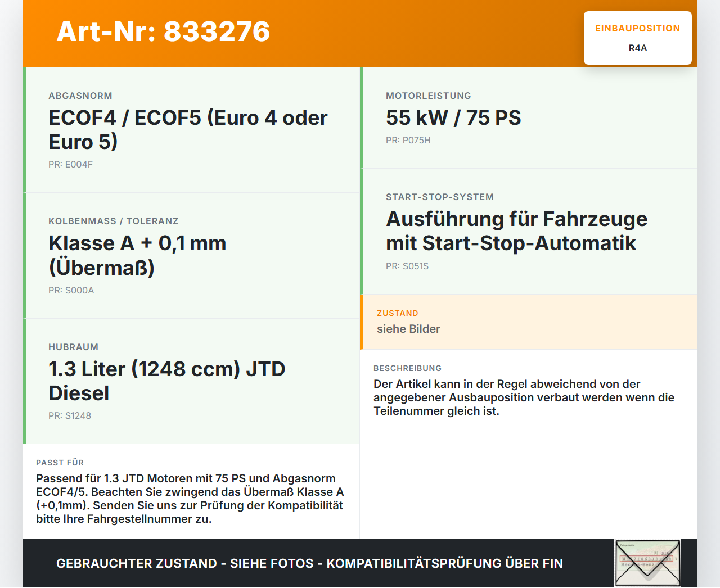This screenshot has width=720, height=588.
Task: Click the Start-Stop-Automatik description text
Action: pos(516,231)
